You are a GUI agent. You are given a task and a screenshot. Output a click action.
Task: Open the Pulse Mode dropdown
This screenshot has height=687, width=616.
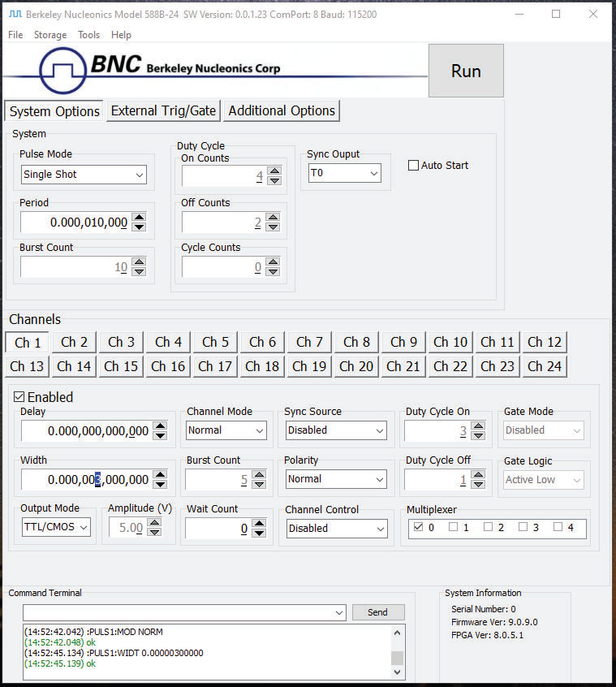point(84,175)
